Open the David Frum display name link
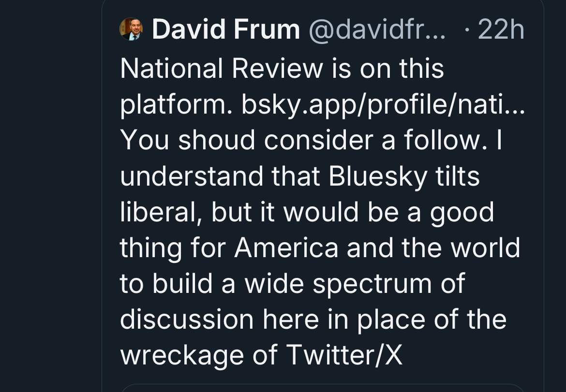The height and width of the screenshot is (392, 566). click(x=226, y=30)
